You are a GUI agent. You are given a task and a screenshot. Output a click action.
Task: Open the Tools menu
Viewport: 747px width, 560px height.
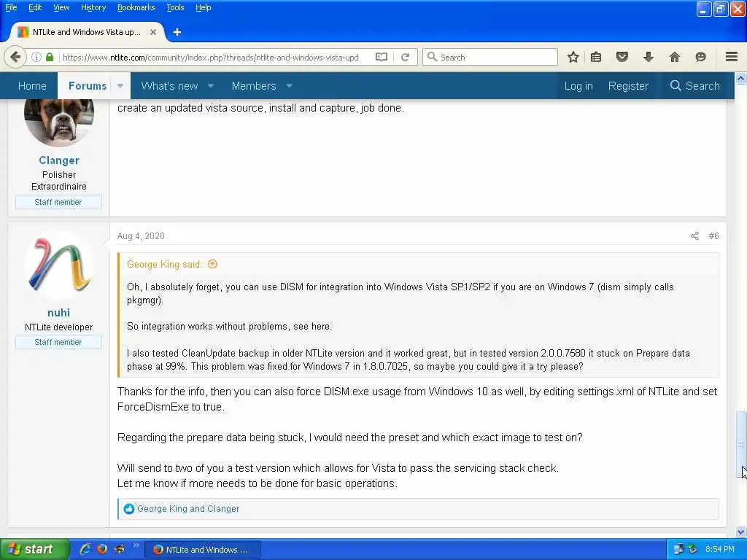(x=175, y=7)
